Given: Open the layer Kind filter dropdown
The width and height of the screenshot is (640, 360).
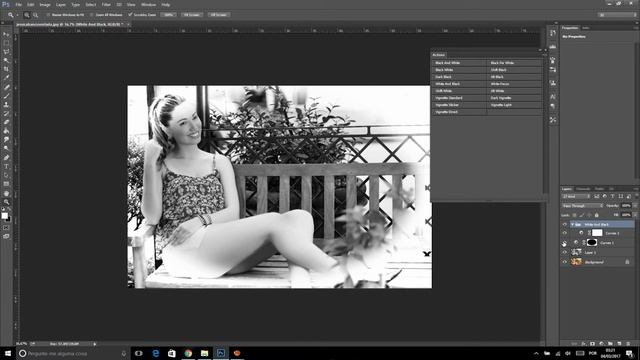Looking at the screenshot, I should tap(576, 196).
